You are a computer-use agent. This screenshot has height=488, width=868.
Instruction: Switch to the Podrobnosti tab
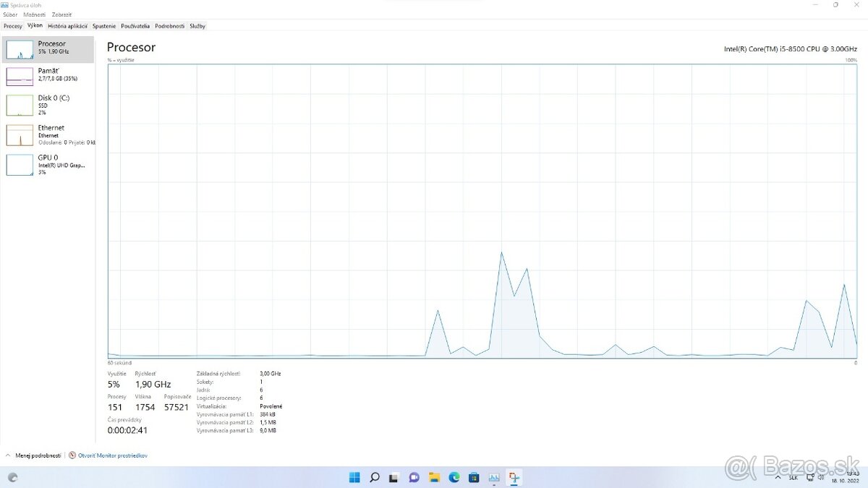point(169,26)
